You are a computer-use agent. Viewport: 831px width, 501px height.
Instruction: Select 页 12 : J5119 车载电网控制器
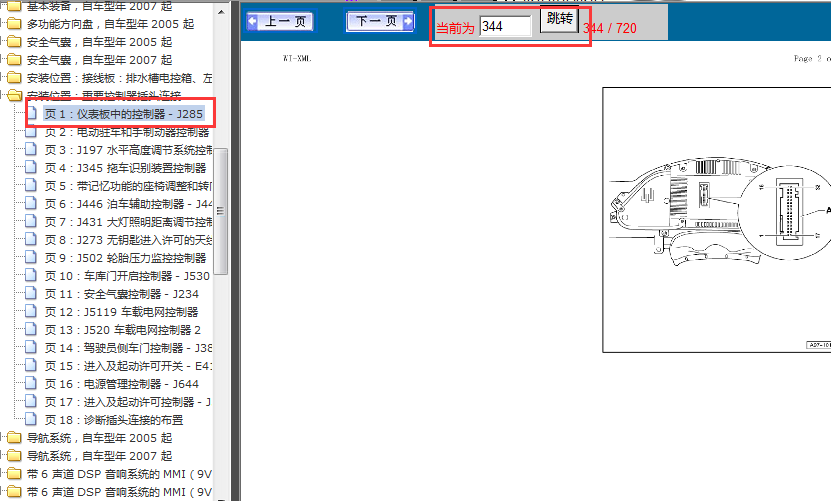(121, 312)
